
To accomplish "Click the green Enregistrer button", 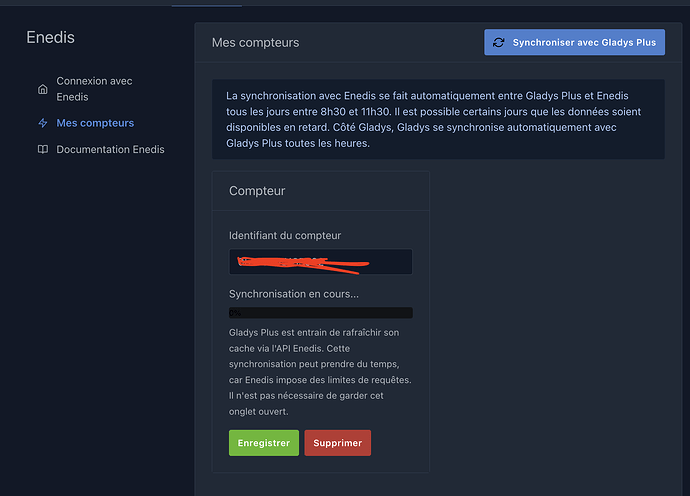I will click(264, 443).
